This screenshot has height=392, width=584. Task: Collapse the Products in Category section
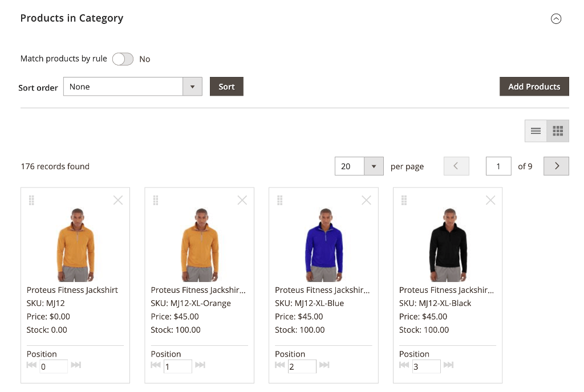556,19
